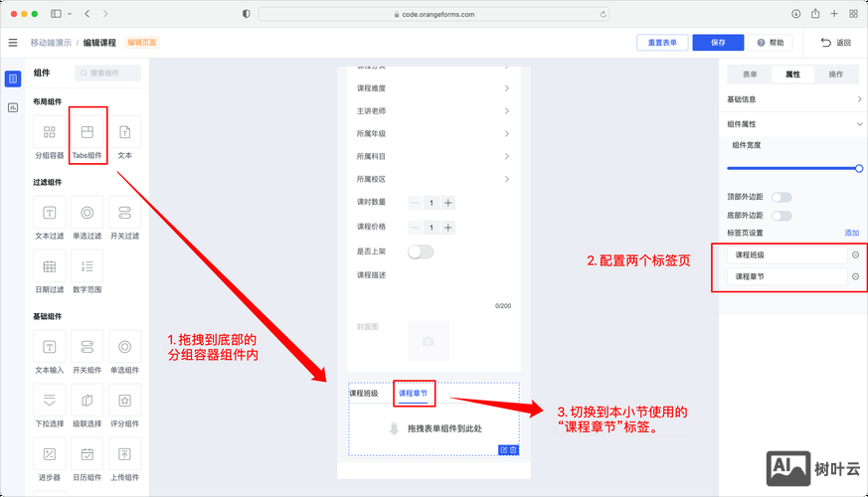868x497 pixels.
Task: Select the 单选组件 basic component
Action: 124,352
